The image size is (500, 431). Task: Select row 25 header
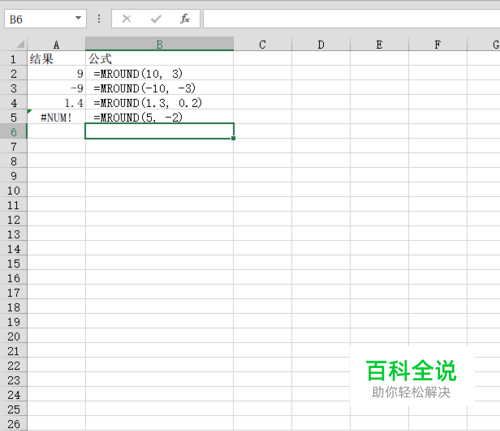click(13, 410)
